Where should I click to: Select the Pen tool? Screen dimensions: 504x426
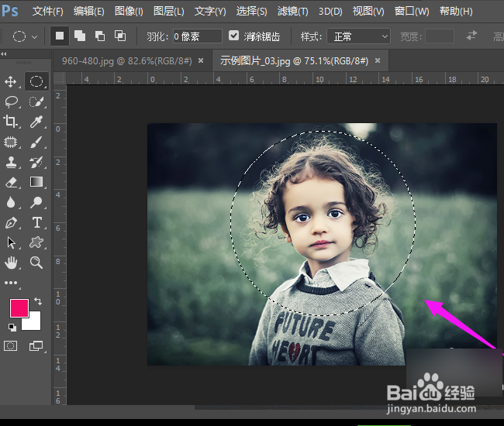(11, 222)
